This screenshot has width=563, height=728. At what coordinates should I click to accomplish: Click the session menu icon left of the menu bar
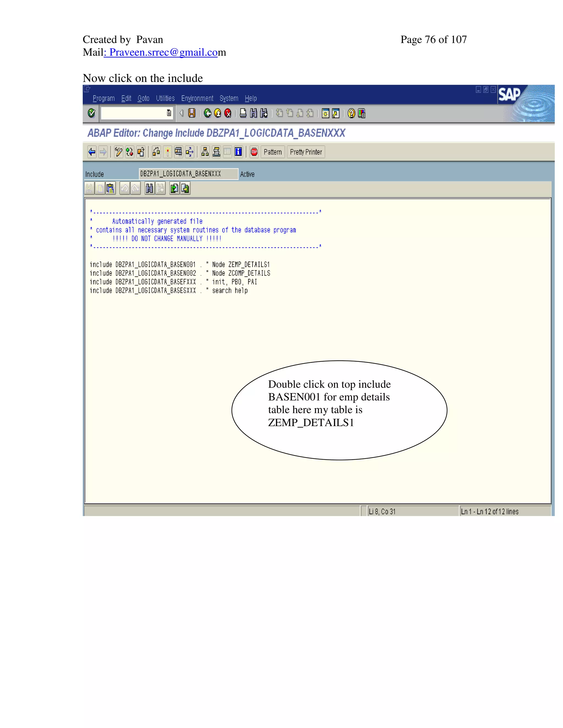87,89
